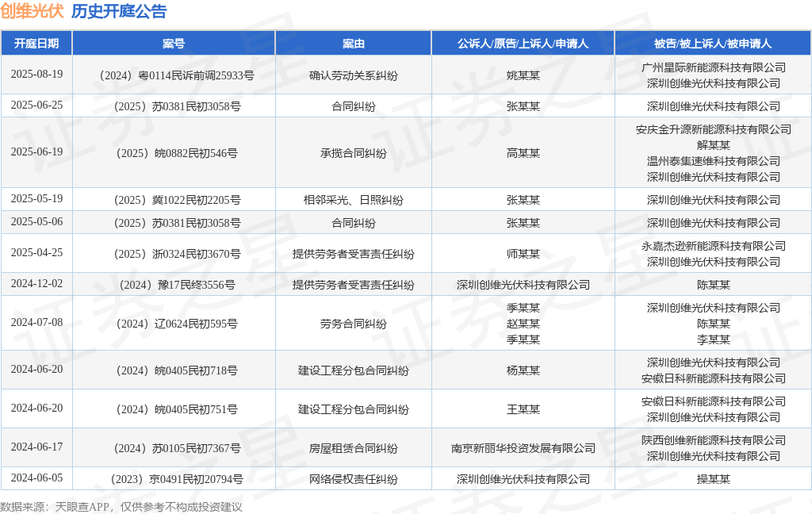Click 提供劳务者受害责任纠纷 in the 2024-12-02 row
The image size is (812, 514).
[x=353, y=286]
